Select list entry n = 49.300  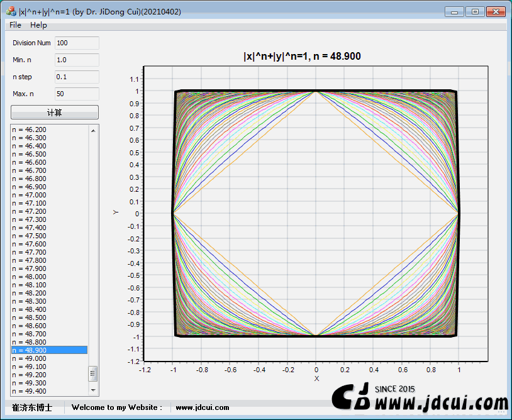[49, 383]
